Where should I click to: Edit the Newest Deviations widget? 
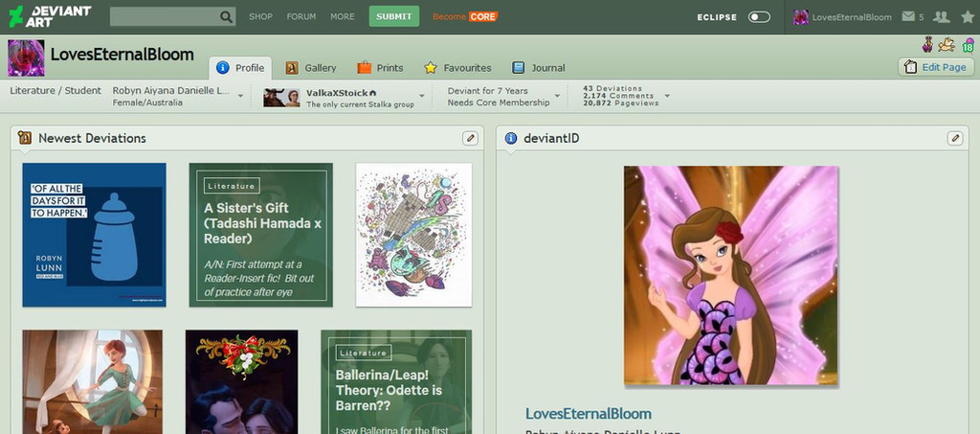click(x=470, y=138)
